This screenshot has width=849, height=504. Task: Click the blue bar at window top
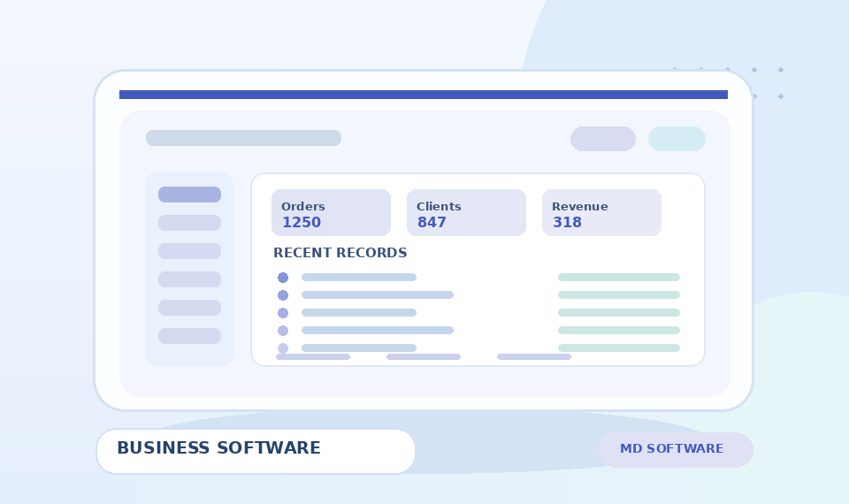point(424,95)
